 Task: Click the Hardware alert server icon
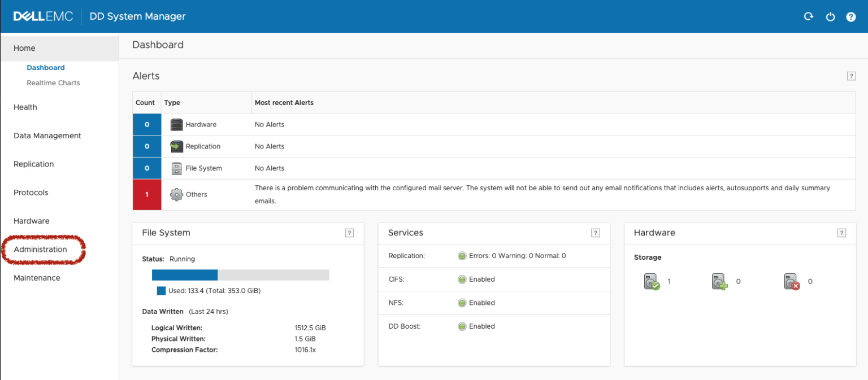point(176,124)
